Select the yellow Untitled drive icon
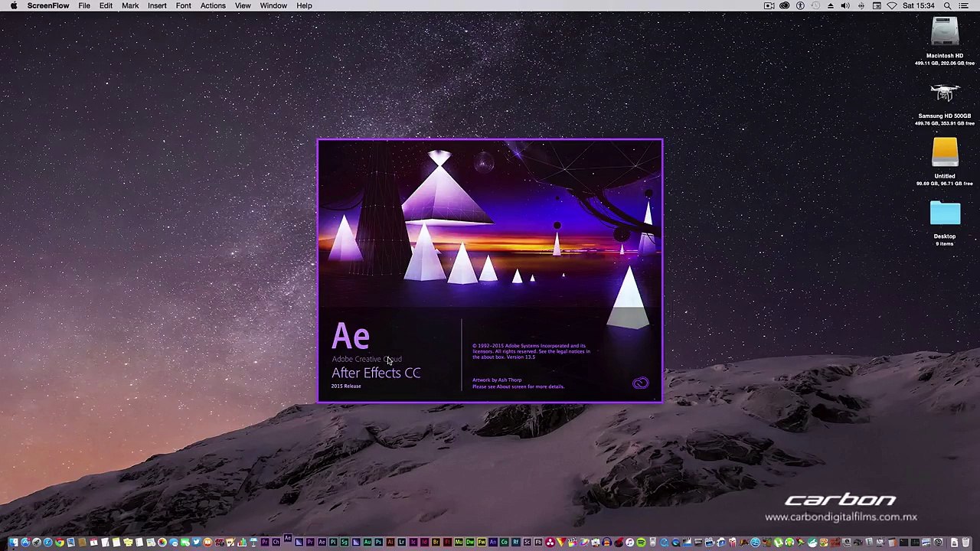The height and width of the screenshot is (551, 980). click(x=945, y=152)
